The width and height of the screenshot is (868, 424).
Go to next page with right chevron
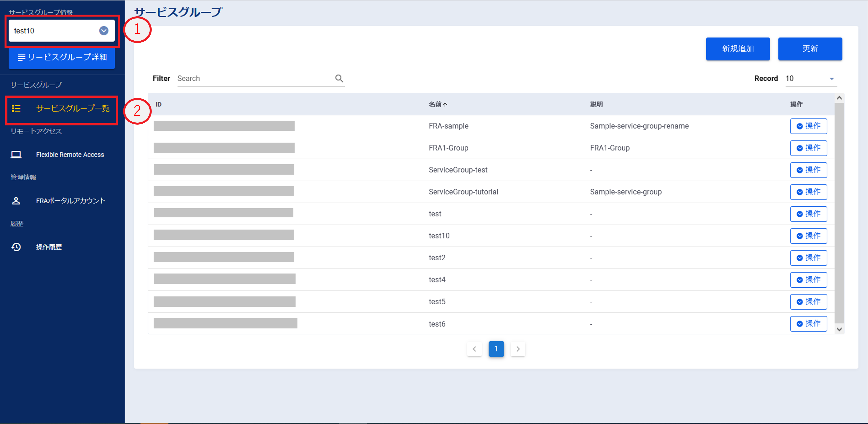pyautogui.click(x=518, y=349)
